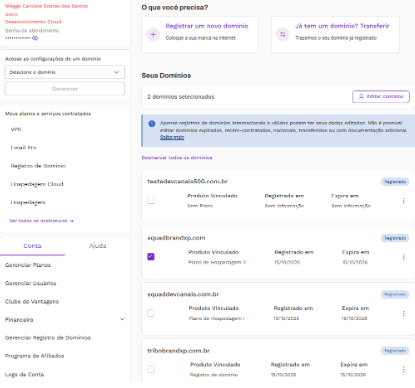Open Logs da Conta

coord(24,374)
